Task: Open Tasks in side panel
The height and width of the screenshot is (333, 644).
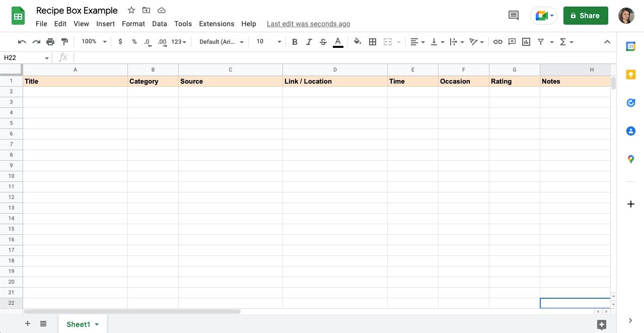Action: [631, 103]
